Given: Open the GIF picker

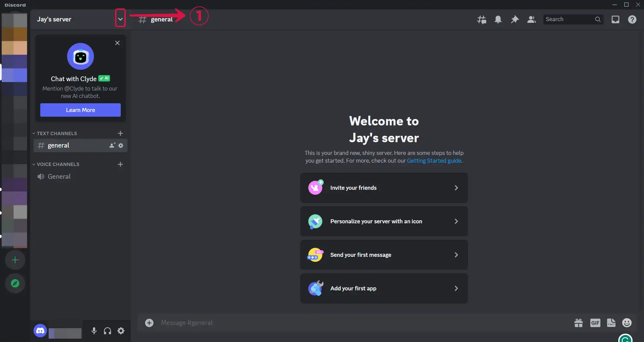Looking at the screenshot, I should click(x=595, y=323).
